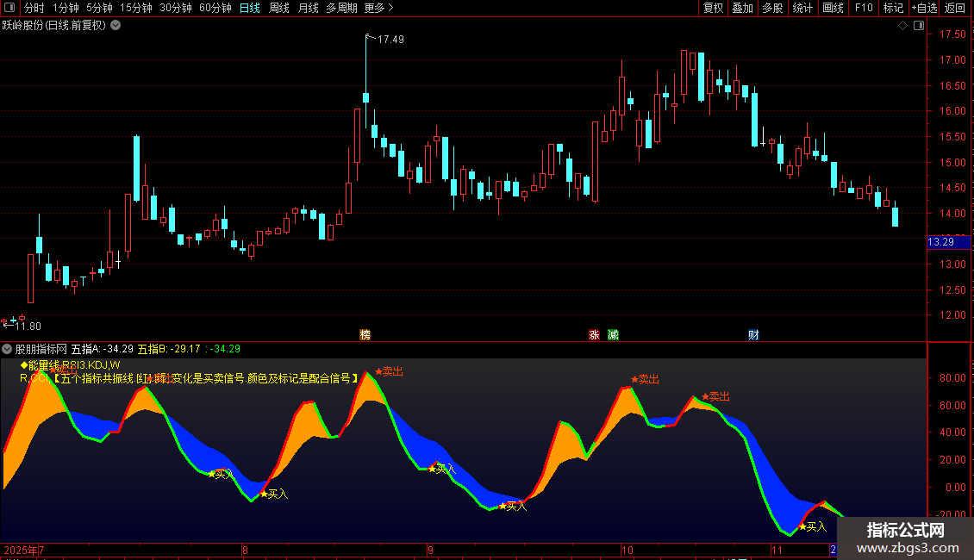
Task: Toggle the left side panel icon
Action: [9, 8]
